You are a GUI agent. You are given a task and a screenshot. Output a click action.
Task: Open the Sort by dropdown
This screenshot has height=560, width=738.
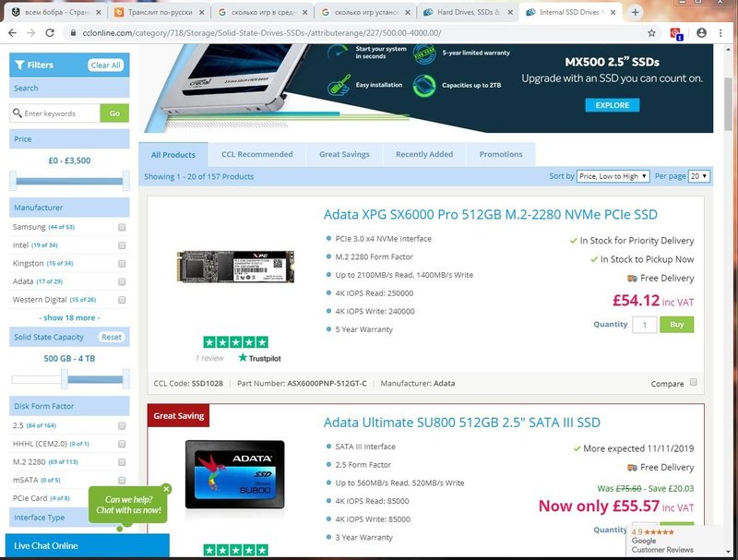613,176
